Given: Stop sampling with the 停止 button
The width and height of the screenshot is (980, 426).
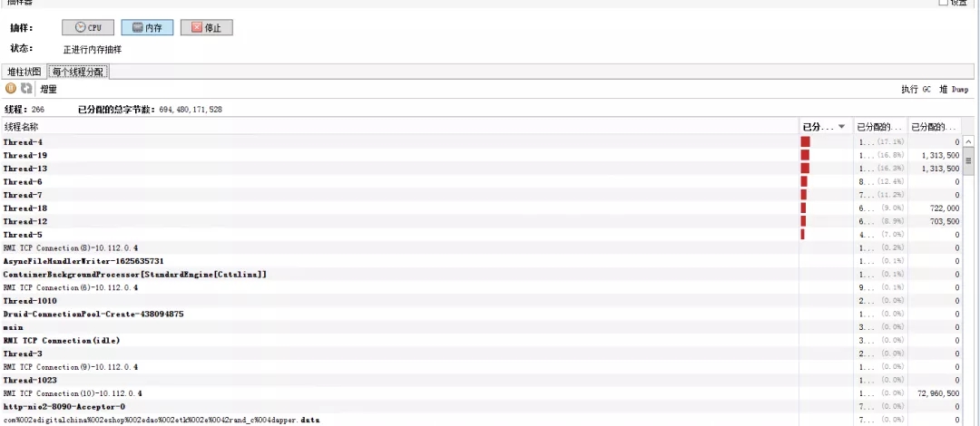Looking at the screenshot, I should pos(206,28).
